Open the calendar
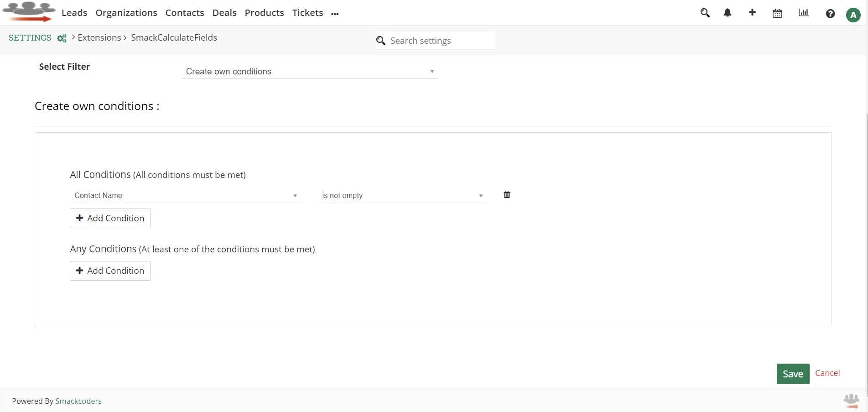868x412 pixels. tap(777, 13)
